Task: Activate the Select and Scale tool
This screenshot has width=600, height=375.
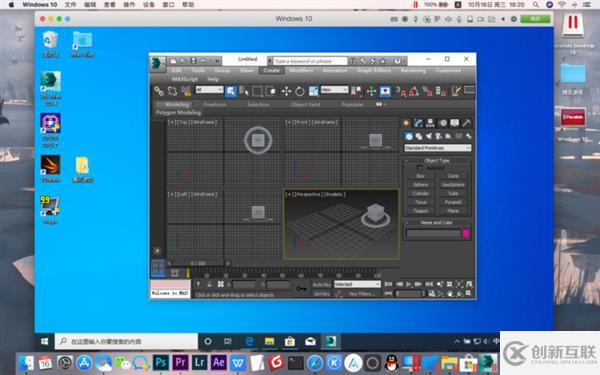Action: tap(313, 91)
